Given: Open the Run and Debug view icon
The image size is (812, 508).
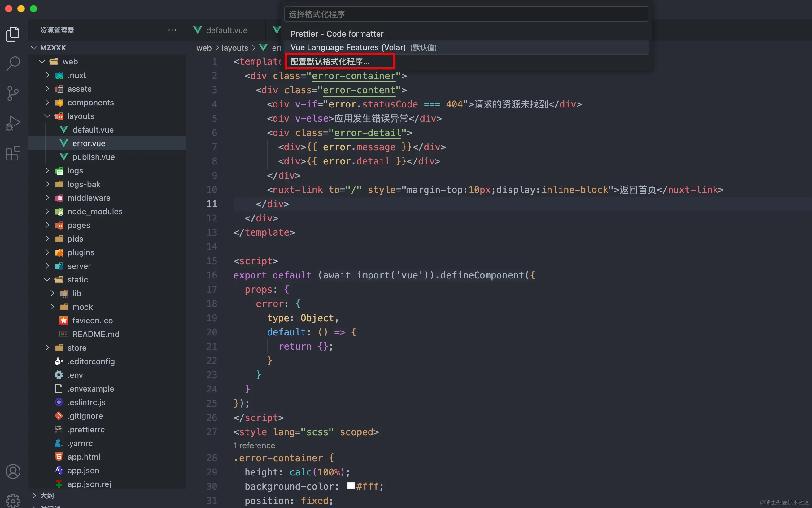Looking at the screenshot, I should point(13,123).
